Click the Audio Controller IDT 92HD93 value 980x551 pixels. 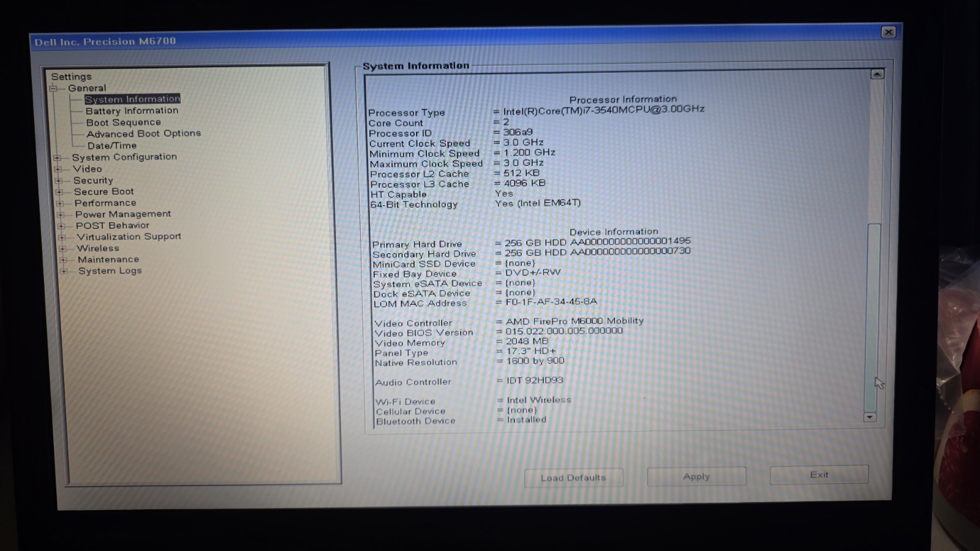(x=535, y=380)
